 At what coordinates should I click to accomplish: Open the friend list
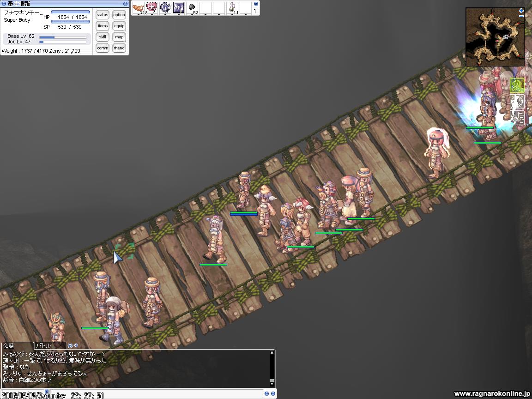pyautogui.click(x=119, y=48)
